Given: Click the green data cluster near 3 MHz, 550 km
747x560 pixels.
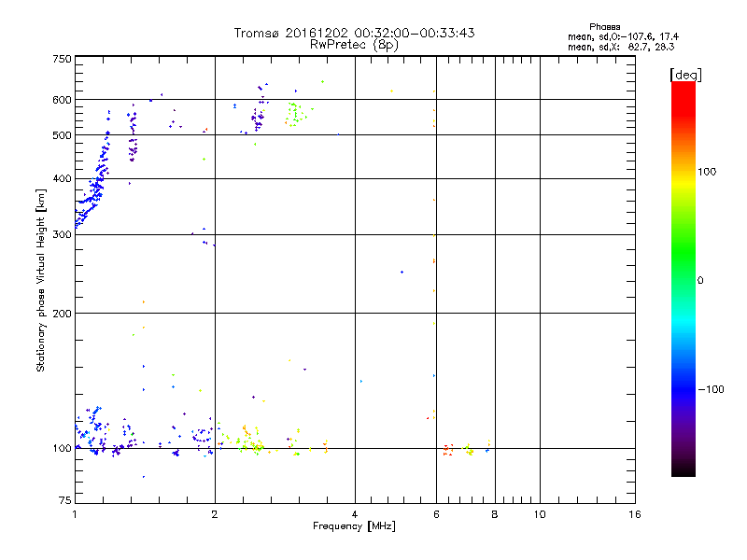Looking at the screenshot, I should (296, 114).
